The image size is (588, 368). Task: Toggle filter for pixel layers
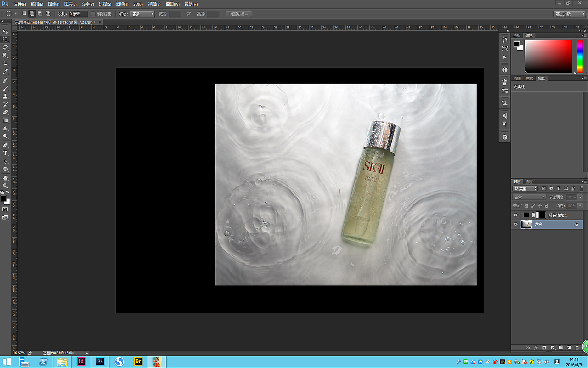544,189
